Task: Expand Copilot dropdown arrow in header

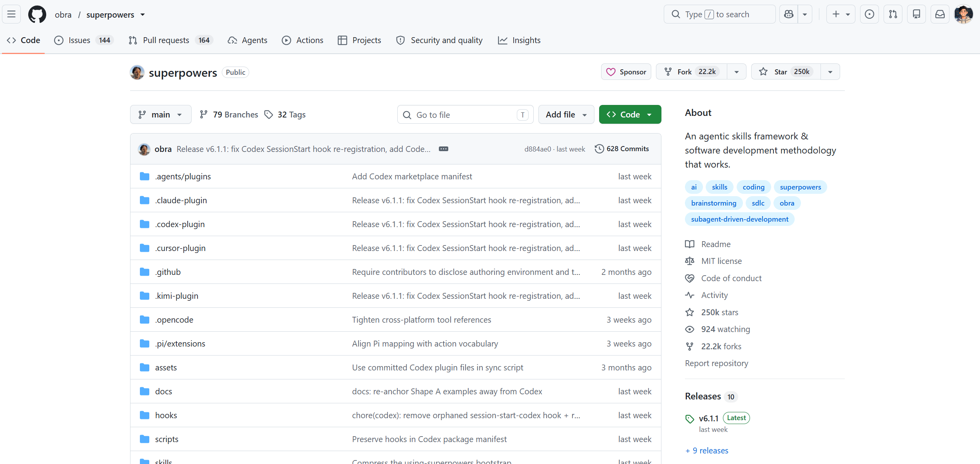Action: coord(805,14)
